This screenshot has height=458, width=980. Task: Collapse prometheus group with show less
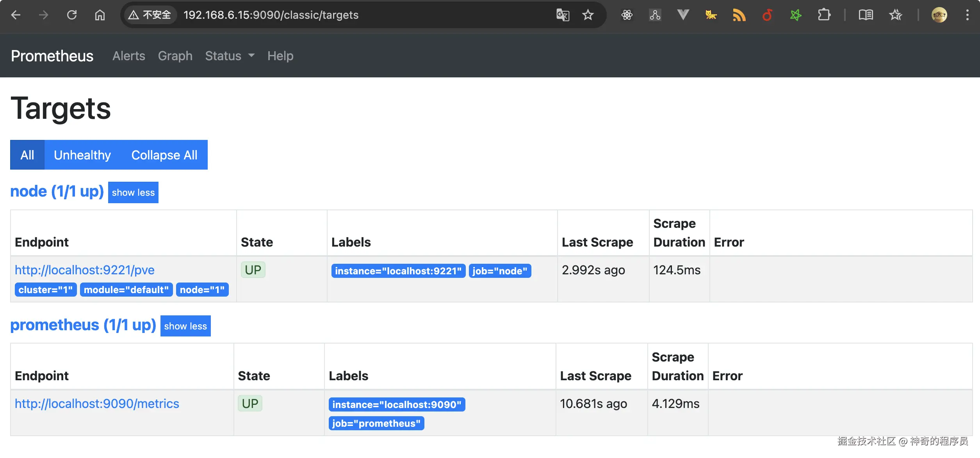185,326
